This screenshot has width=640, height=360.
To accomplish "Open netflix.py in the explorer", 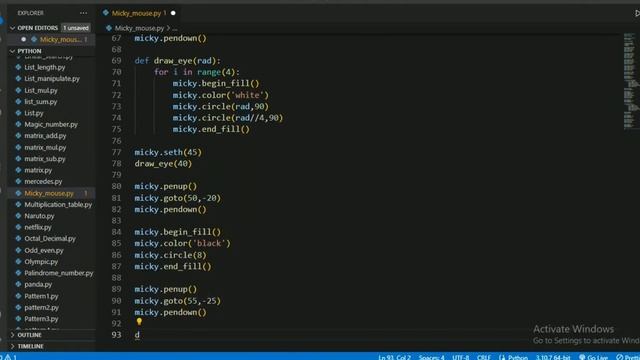I will pos(38,227).
